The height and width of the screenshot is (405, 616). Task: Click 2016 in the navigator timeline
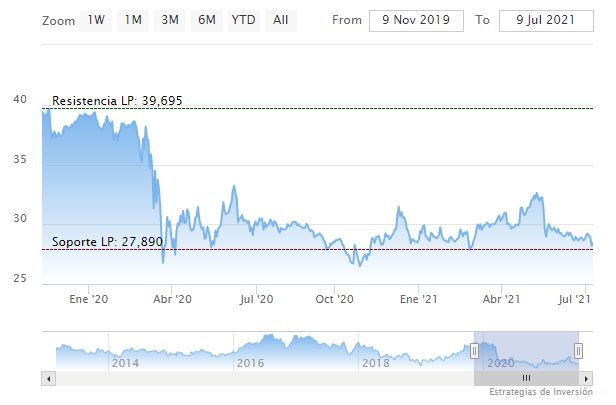tap(249, 362)
